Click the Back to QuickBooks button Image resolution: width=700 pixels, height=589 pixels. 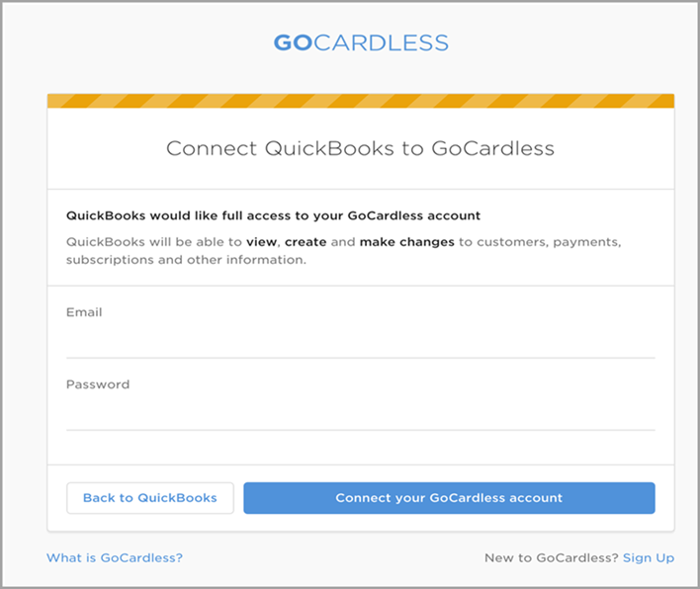[150, 498]
